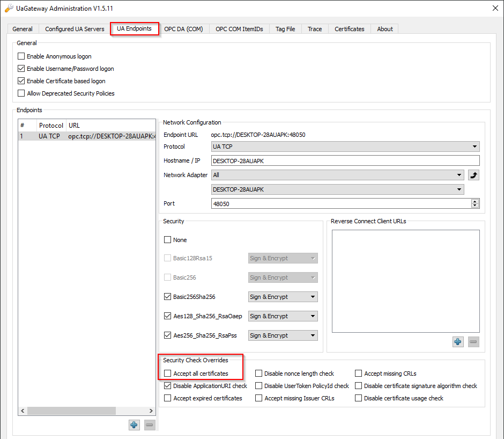This screenshot has width=504, height=439.
Task: Click the refresh arrow icon beside Network Adapter
Action: [x=473, y=175]
